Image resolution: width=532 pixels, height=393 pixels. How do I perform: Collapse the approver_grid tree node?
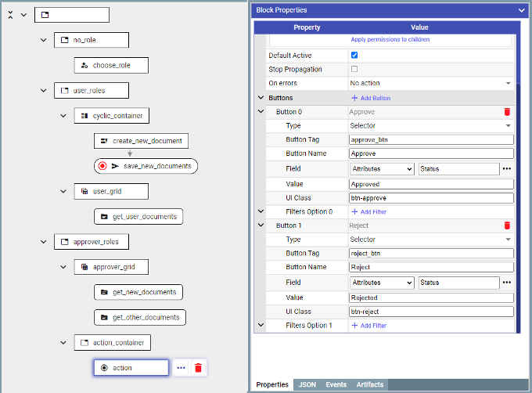pos(64,267)
